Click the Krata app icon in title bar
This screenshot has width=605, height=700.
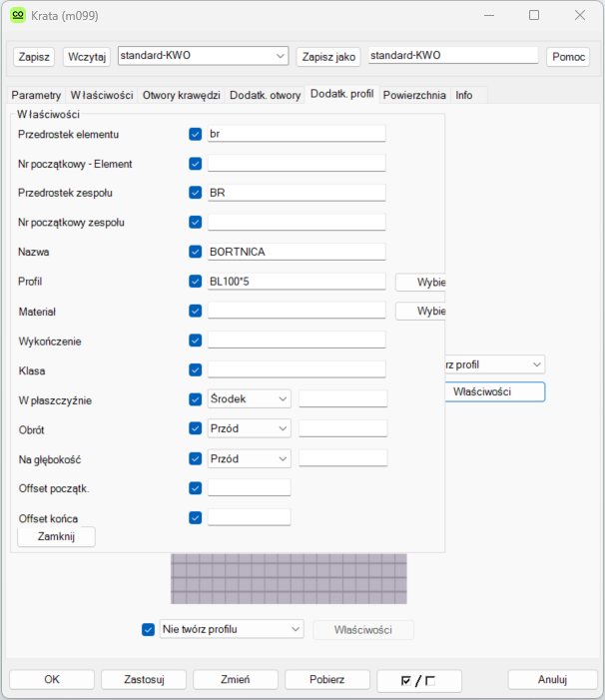pyautogui.click(x=17, y=16)
